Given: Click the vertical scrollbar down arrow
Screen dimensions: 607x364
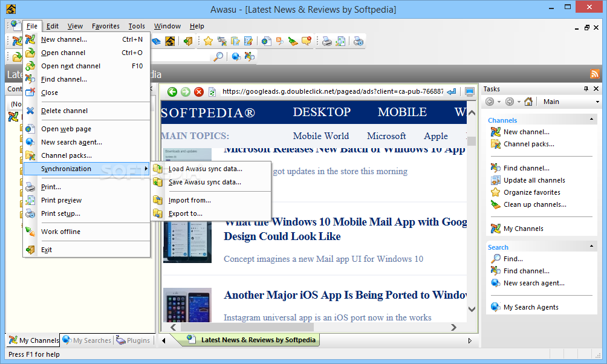Looking at the screenshot, I should point(472,309).
